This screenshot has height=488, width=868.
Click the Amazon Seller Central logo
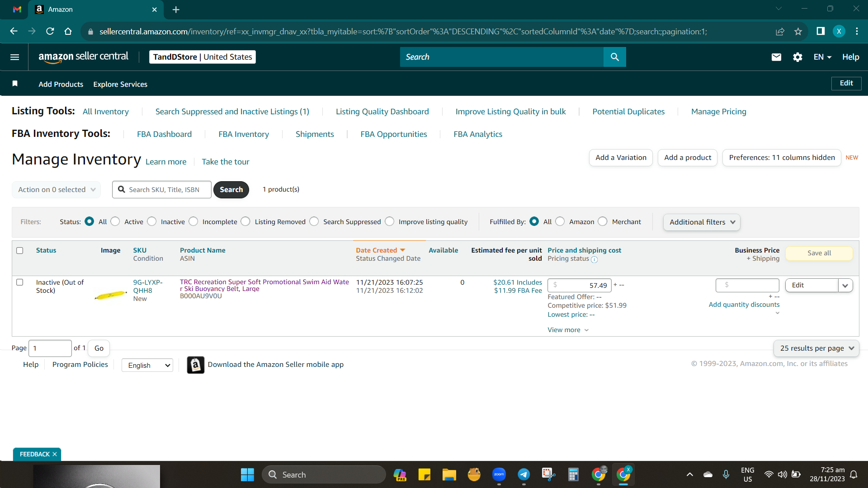pyautogui.click(x=83, y=57)
